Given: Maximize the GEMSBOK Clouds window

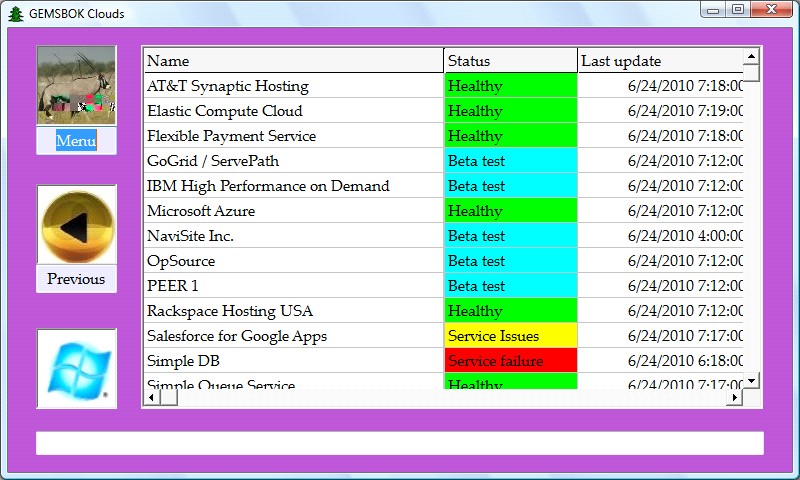Looking at the screenshot, I should (737, 10).
